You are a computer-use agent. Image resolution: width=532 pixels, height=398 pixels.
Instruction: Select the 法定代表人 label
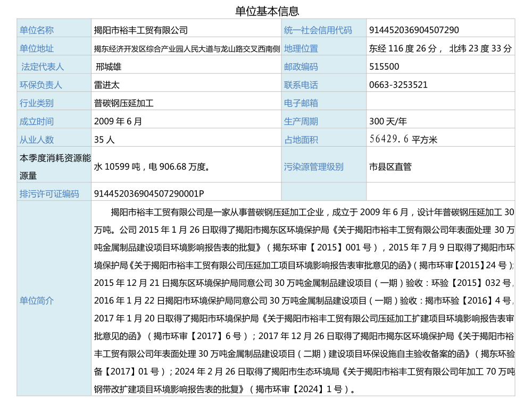[43, 67]
